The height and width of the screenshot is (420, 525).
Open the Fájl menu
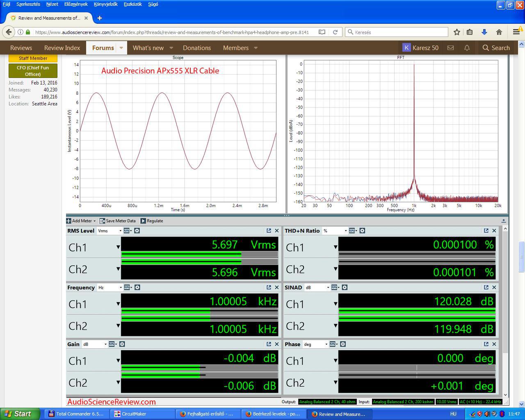(x=7, y=4)
